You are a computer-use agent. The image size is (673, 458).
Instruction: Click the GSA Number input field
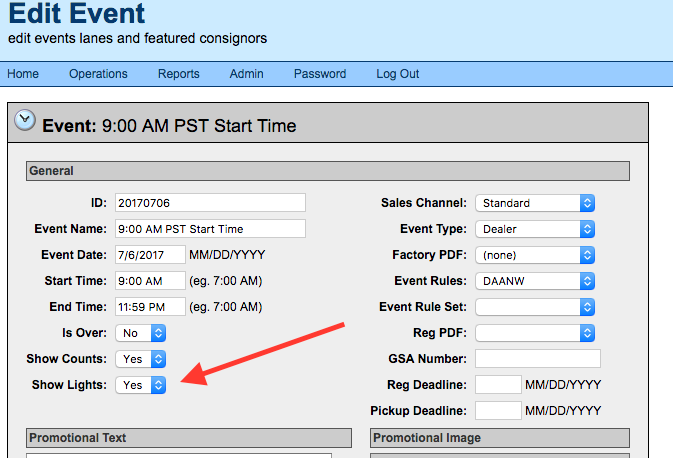538,358
